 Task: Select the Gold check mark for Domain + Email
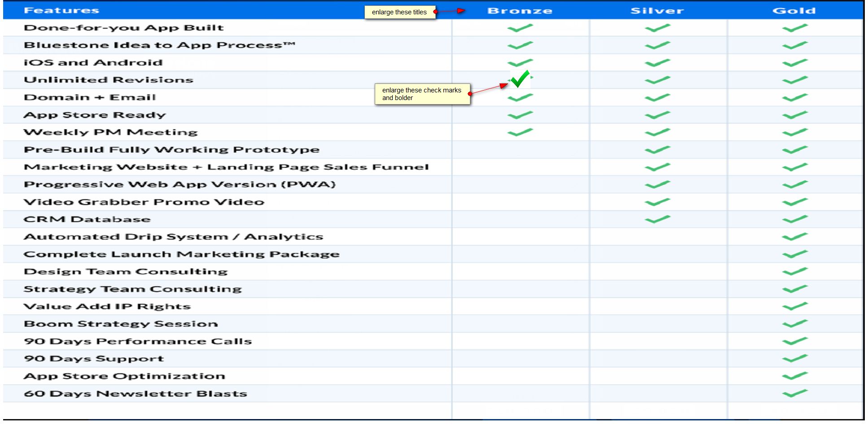[x=795, y=97]
